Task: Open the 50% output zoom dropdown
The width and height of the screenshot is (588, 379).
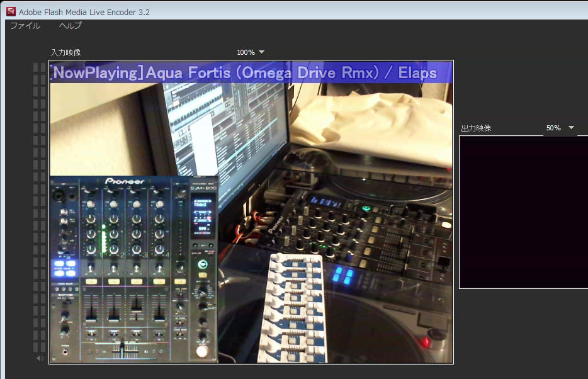Action: (560, 128)
